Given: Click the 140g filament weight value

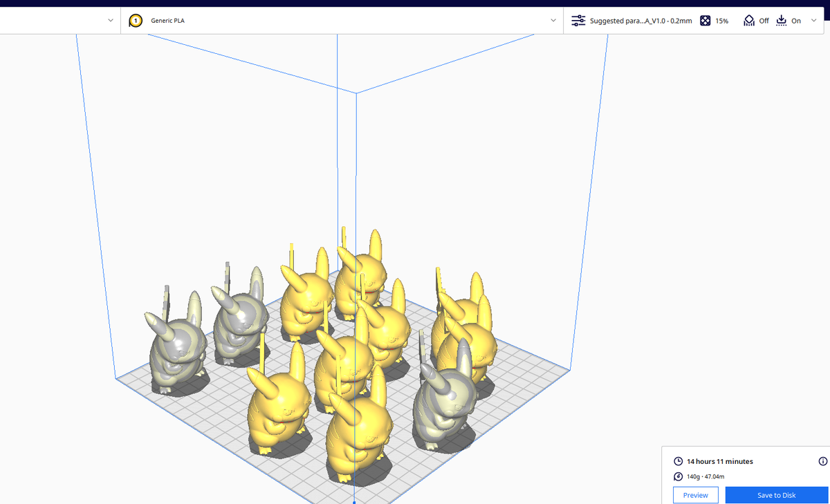Looking at the screenshot, I should [x=692, y=476].
